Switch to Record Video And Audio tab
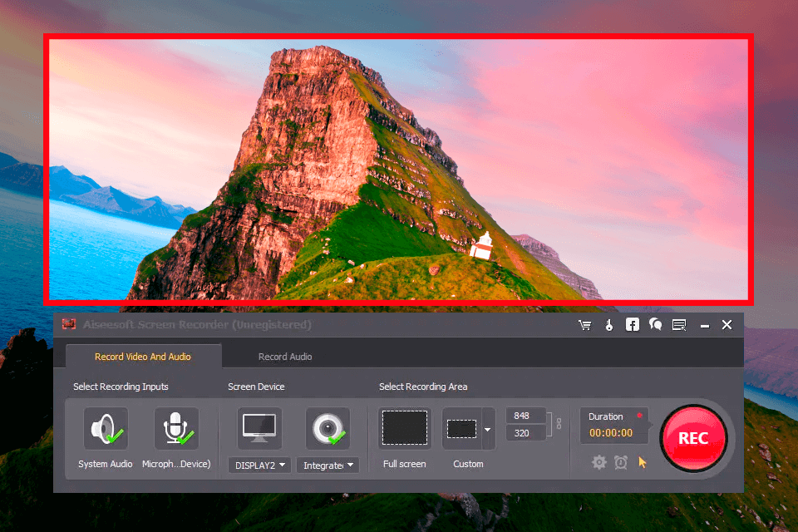 143,357
